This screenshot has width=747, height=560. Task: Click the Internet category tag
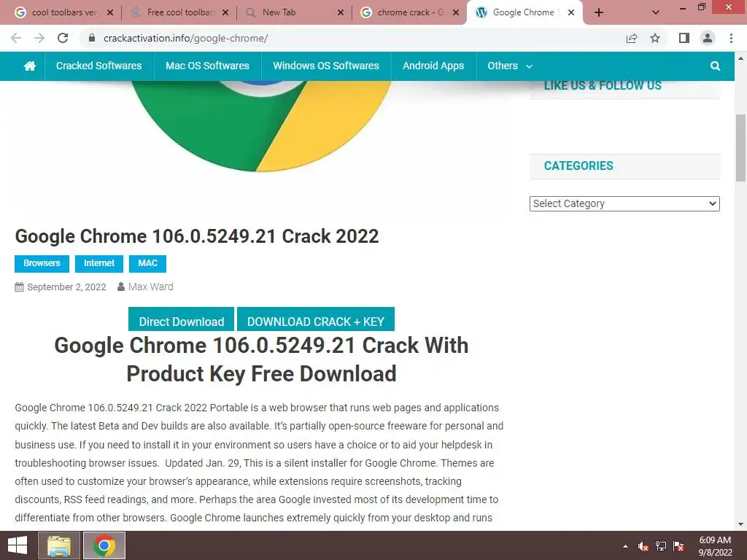[x=99, y=263]
